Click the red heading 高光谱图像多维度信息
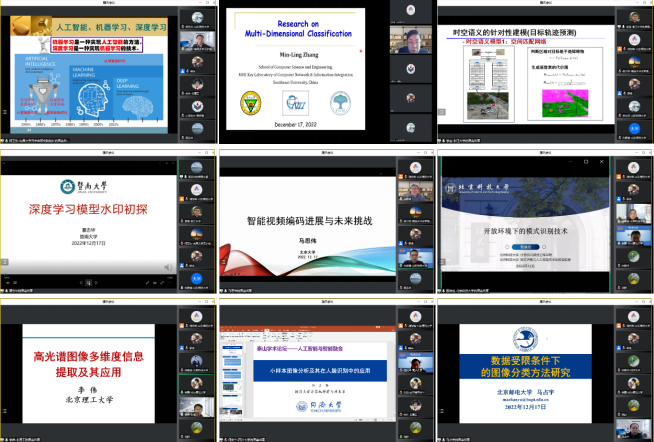This screenshot has width=654, height=442. click(91, 355)
